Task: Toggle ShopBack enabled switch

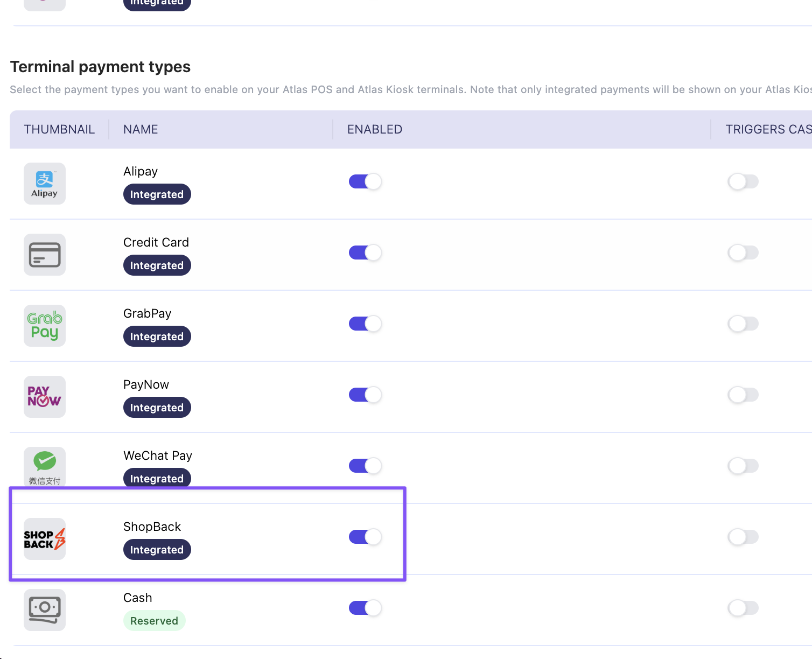Action: click(x=365, y=537)
